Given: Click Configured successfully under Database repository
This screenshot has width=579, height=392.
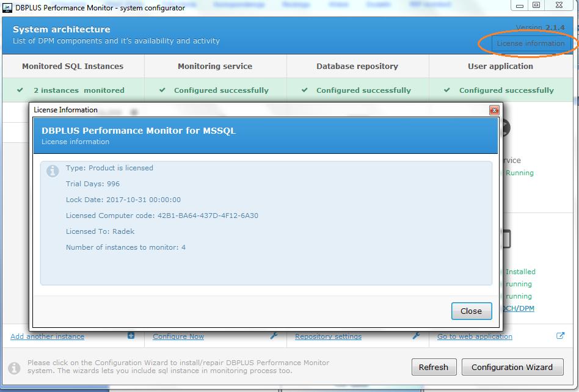Looking at the screenshot, I should 363,90.
